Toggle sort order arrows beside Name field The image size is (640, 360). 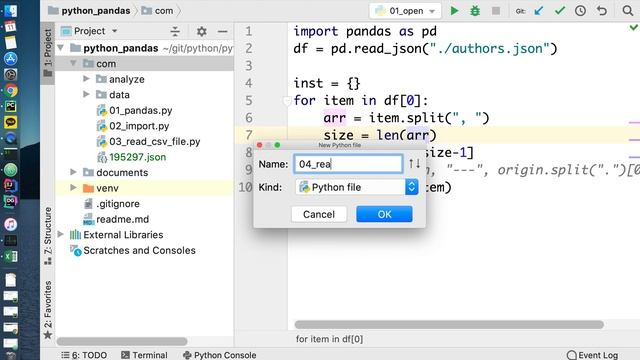point(415,164)
